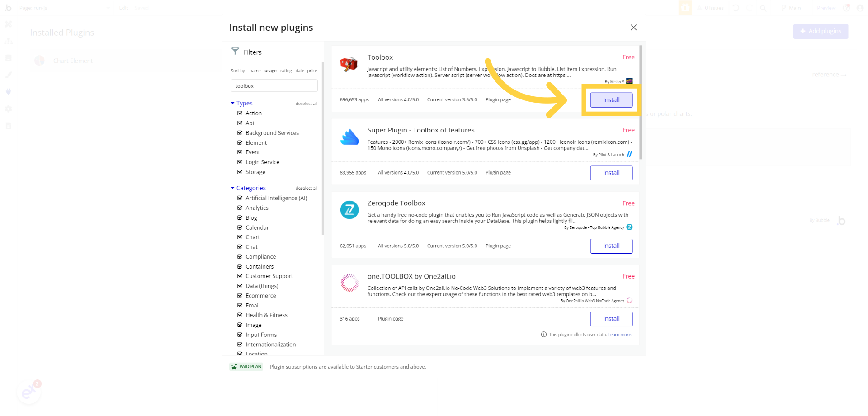Open the Page: run-js page dropdown
868x416 pixels.
pyautogui.click(x=65, y=8)
